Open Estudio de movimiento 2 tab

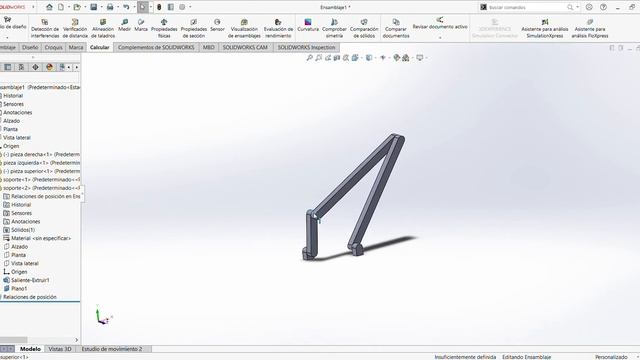coord(112,349)
